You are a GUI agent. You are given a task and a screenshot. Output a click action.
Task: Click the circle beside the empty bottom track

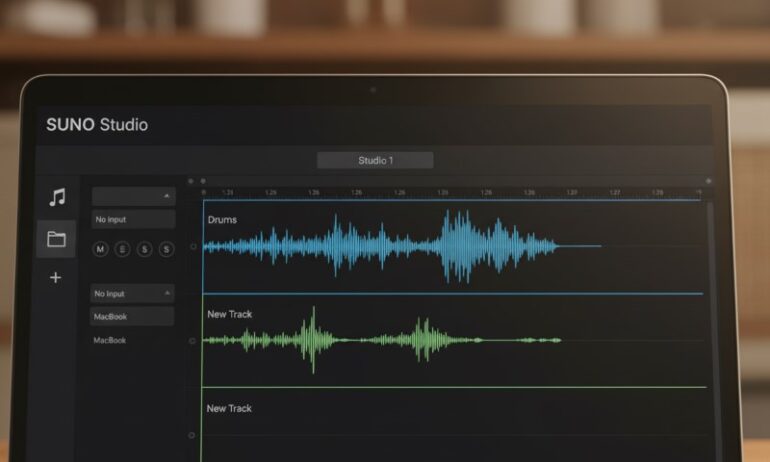click(193, 435)
